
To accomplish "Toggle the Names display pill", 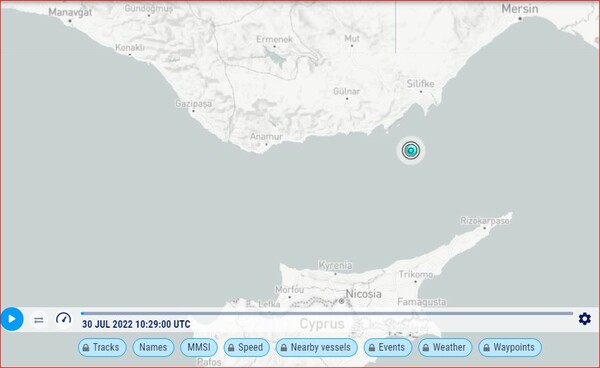I will [x=153, y=347].
